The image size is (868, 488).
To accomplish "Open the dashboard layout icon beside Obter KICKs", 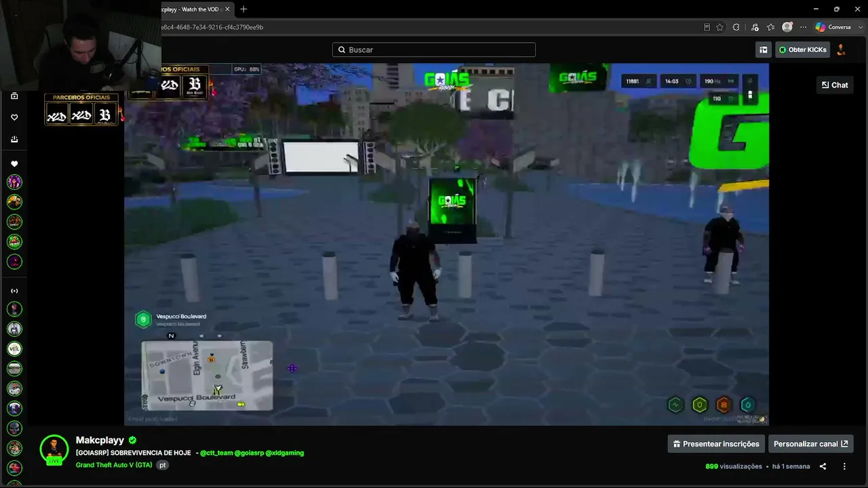I will [x=764, y=49].
